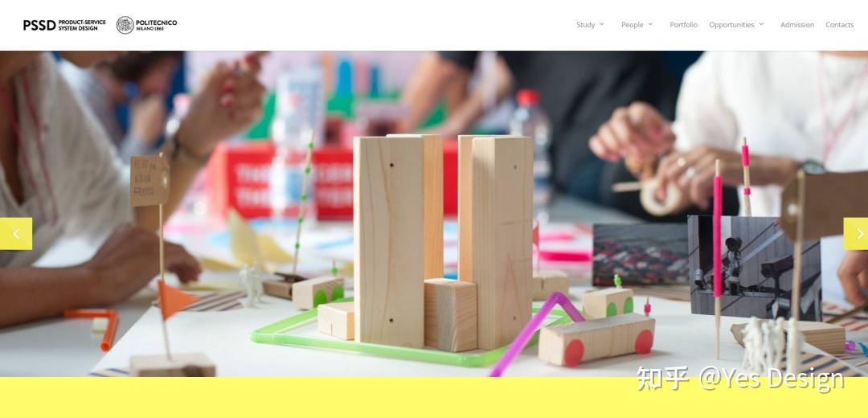Viewport: 868px width, 418px height.
Task: Expand the Opportunities menu chevron
Action: point(760,24)
